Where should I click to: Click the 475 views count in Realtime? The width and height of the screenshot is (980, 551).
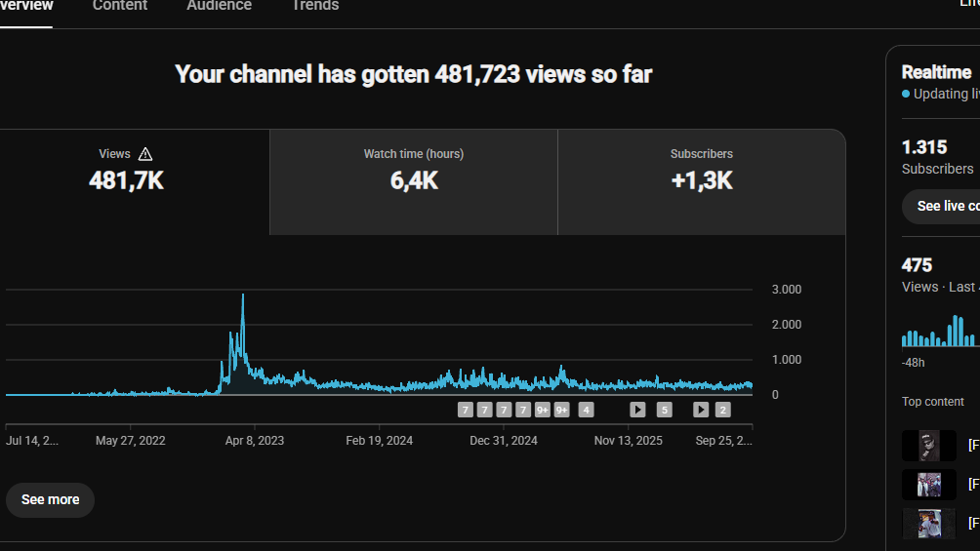point(917,265)
